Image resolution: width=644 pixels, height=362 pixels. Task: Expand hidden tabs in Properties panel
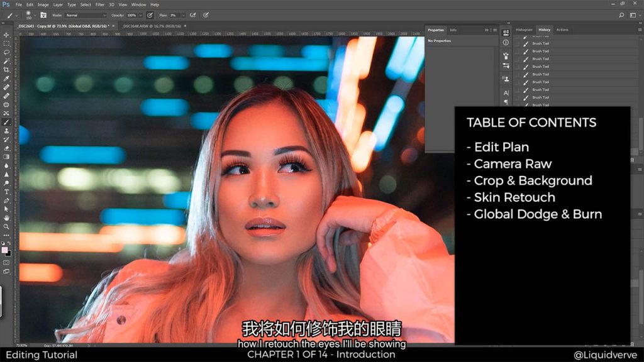pyautogui.click(x=487, y=30)
